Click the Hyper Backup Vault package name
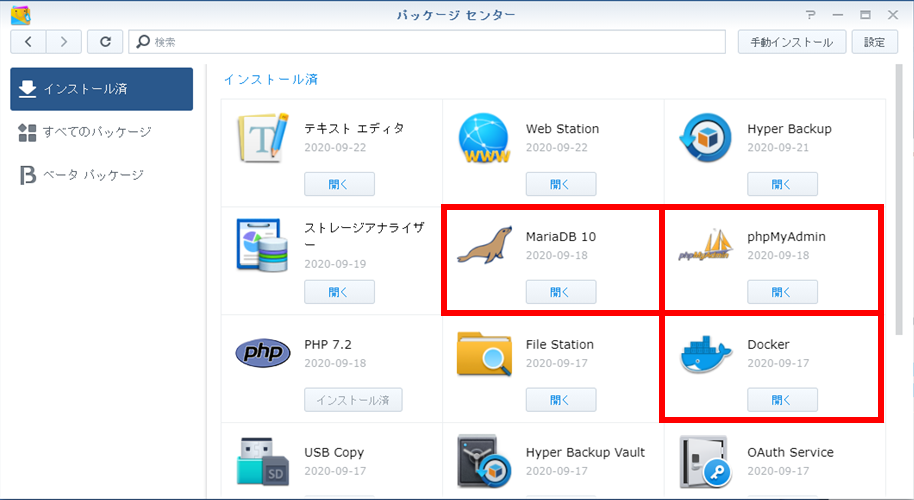Image resolution: width=914 pixels, height=500 pixels. [585, 453]
